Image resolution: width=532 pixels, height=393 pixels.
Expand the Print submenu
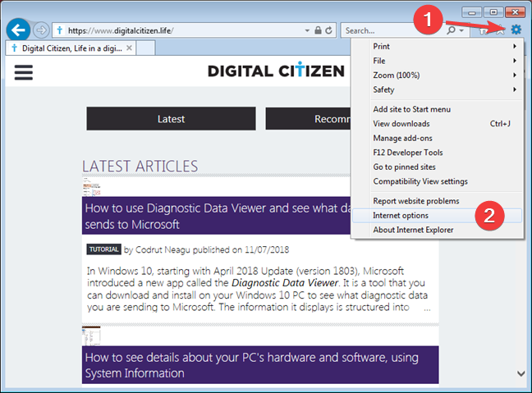(438, 46)
